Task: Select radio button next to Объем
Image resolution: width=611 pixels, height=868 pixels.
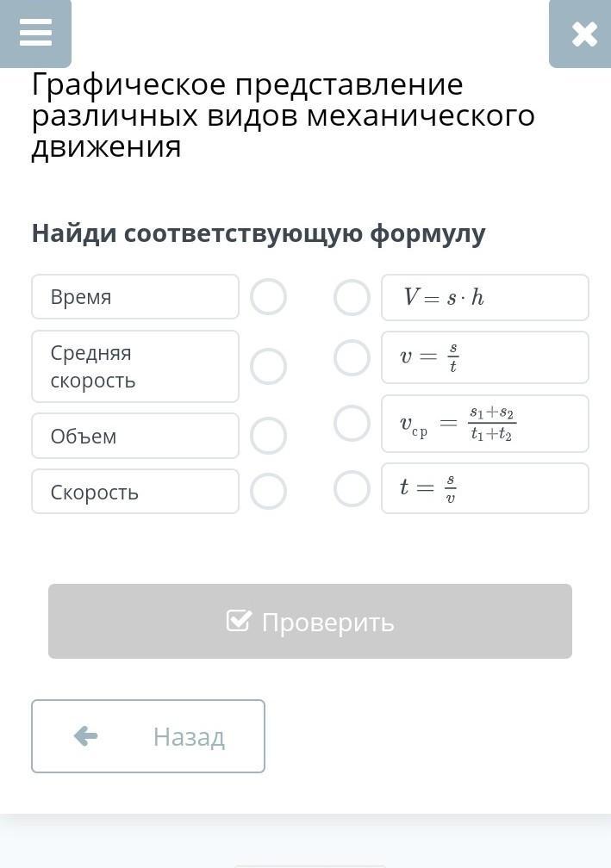Action: coord(268,436)
